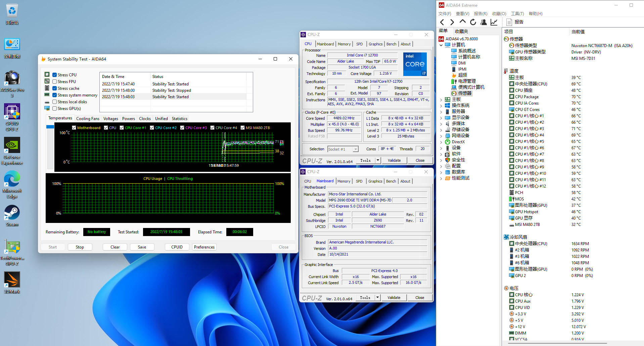Expand the 存储设备 tree node
The image size is (644, 346).
441,130
